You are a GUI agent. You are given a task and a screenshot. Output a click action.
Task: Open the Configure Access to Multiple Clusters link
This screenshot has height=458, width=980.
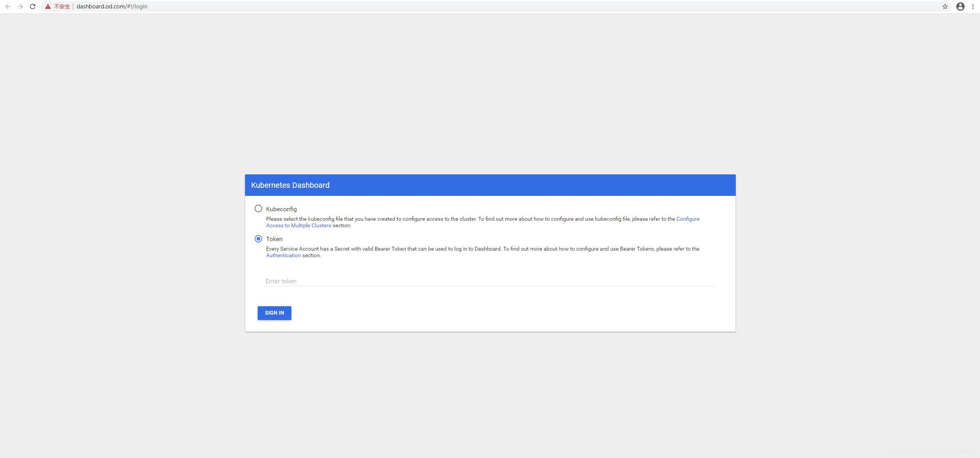[298, 225]
